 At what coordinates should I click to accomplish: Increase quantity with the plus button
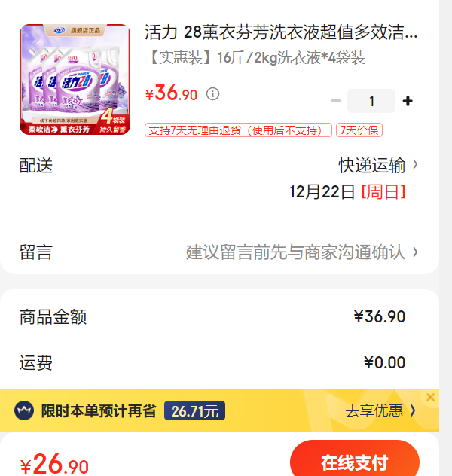(x=408, y=101)
